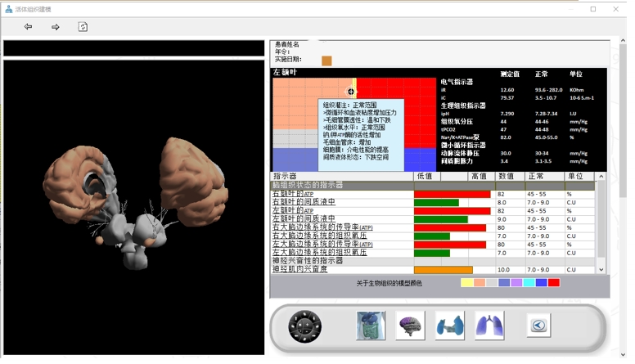
Task: Pick the cyan model color swatch
Action: coord(529,283)
